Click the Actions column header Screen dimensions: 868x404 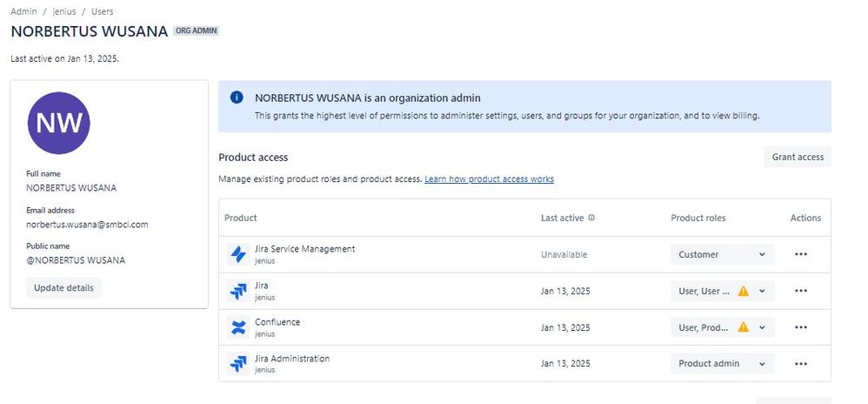tap(805, 218)
